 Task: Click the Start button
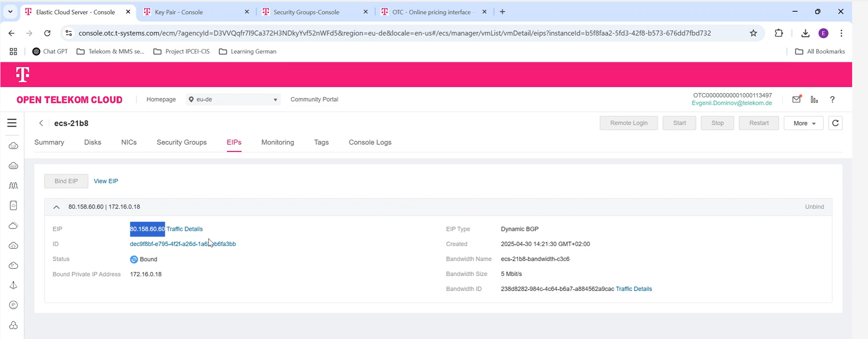(x=679, y=123)
